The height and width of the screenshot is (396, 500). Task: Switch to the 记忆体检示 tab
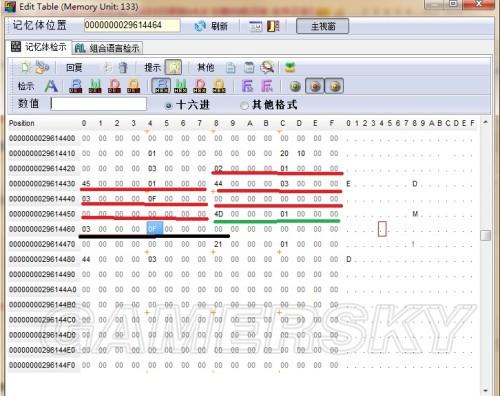tap(39, 47)
